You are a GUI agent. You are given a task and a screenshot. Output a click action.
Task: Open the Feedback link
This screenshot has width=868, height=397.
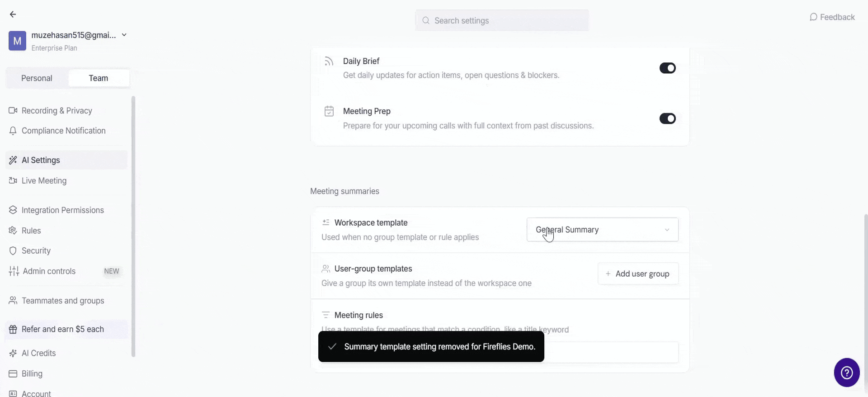coord(832,17)
